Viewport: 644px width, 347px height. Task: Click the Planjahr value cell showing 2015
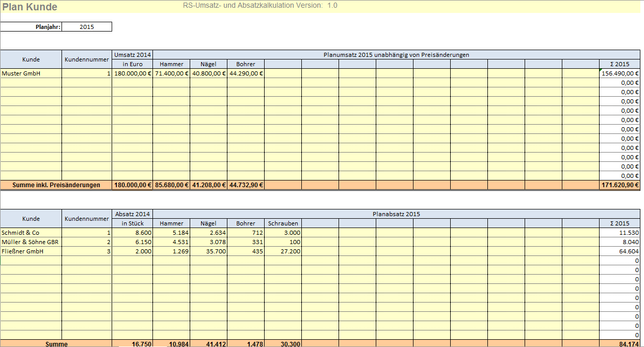point(86,27)
